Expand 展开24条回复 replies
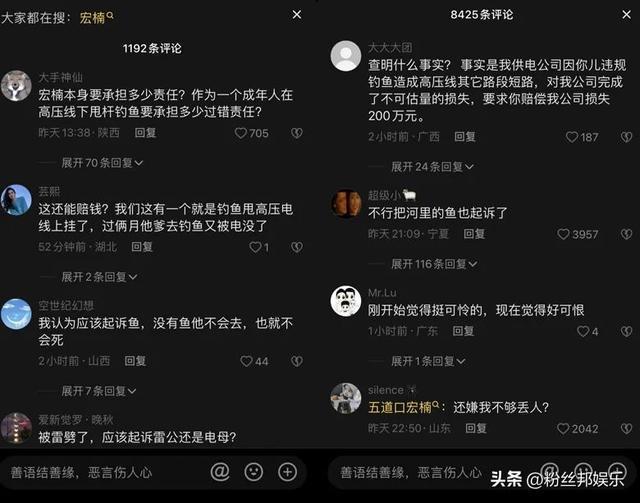The width and height of the screenshot is (640, 503). tap(432, 167)
